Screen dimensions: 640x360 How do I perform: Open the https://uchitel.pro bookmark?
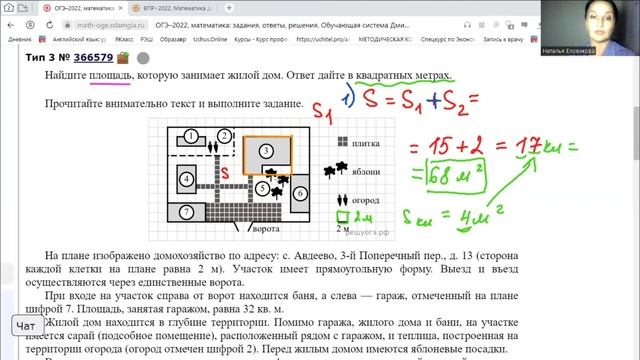coord(323,40)
